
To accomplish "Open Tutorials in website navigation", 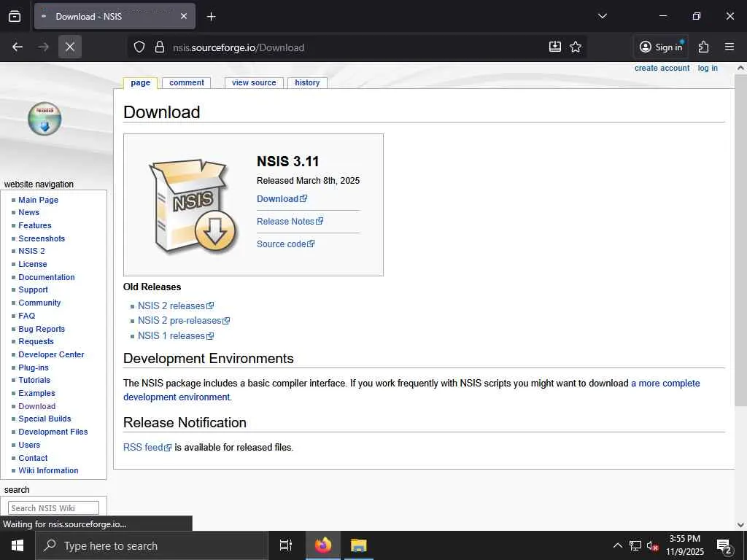I will [x=34, y=380].
